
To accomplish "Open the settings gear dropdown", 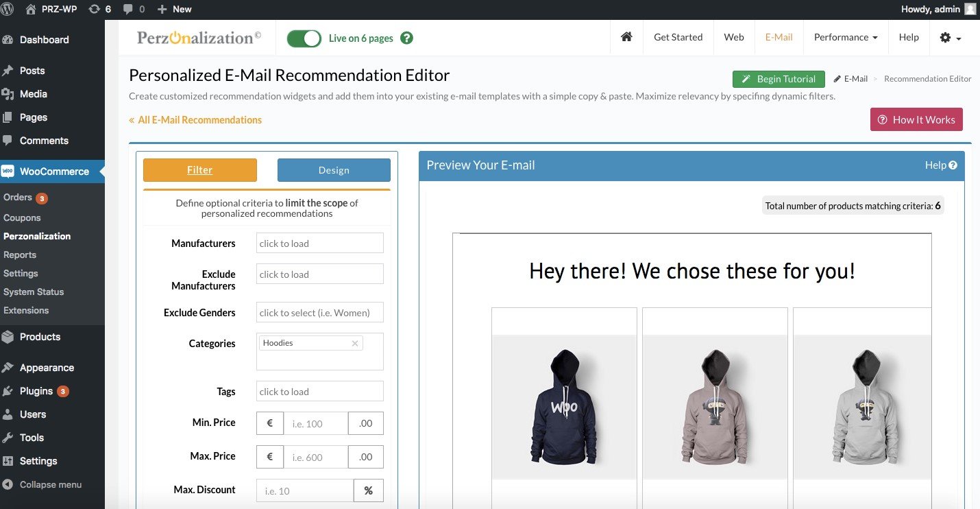I will [x=951, y=38].
